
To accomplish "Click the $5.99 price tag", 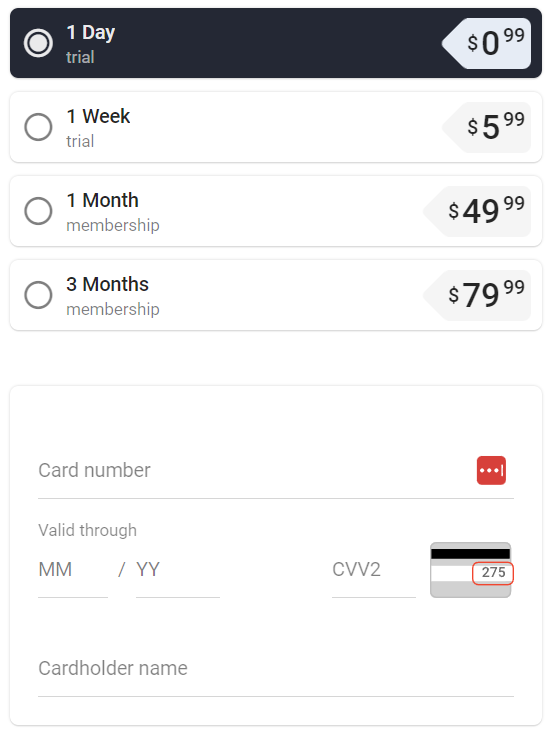I will coord(486,127).
